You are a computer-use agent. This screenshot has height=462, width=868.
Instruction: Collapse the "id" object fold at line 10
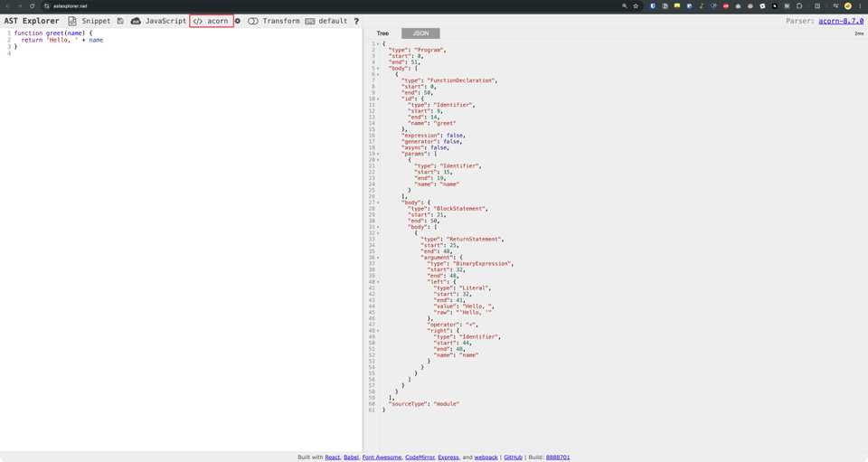point(378,99)
